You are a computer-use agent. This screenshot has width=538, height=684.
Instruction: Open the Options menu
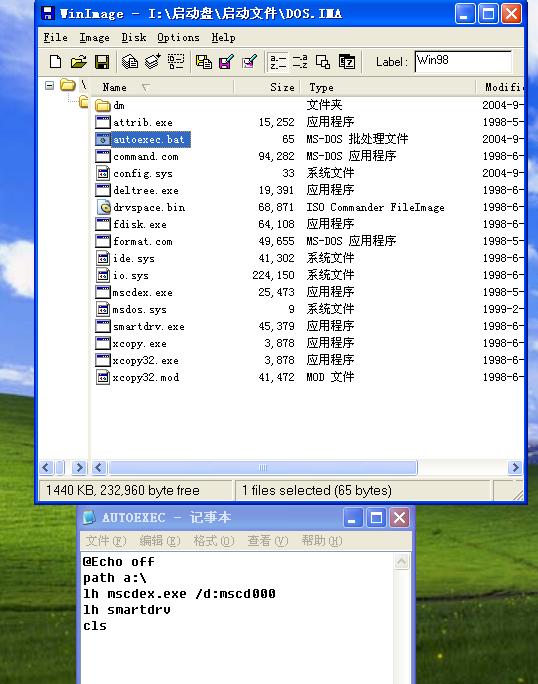178,38
